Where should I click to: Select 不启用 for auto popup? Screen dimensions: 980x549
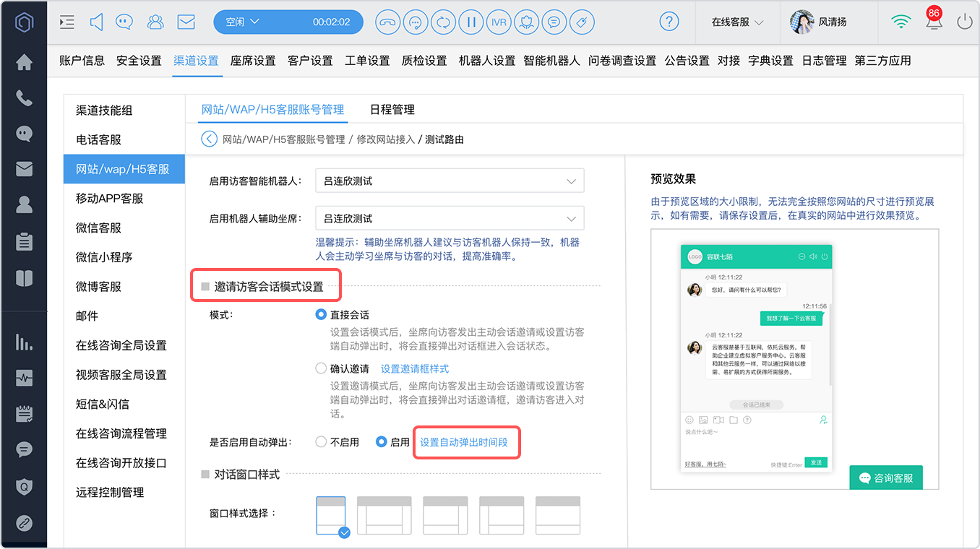pyautogui.click(x=322, y=442)
